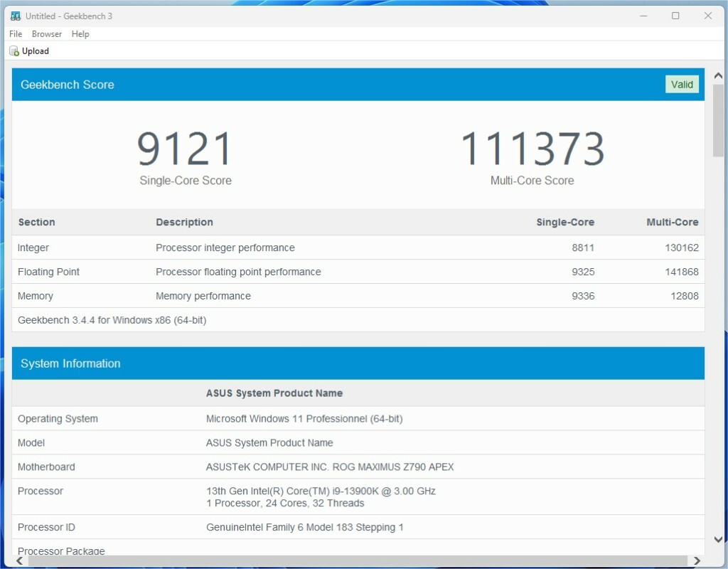Click the vertical scrollbar down arrow
The width and height of the screenshot is (728, 569).
(718, 539)
